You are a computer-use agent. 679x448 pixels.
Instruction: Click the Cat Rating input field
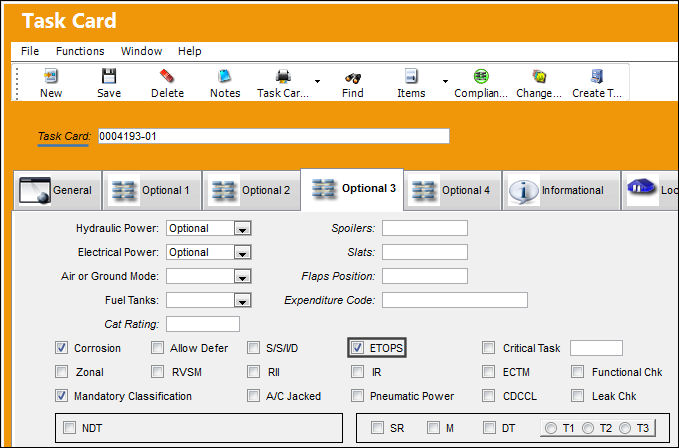click(x=203, y=324)
